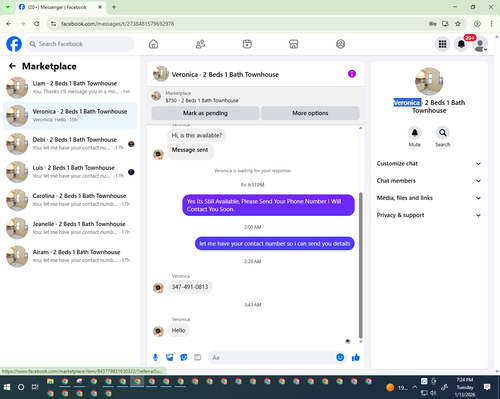
Task: Click the chat scrollbar thumb
Action: (x=360, y=265)
